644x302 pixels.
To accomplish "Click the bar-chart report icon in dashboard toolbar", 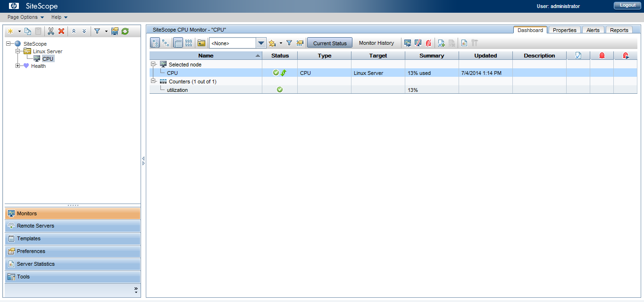I will coord(464,43).
